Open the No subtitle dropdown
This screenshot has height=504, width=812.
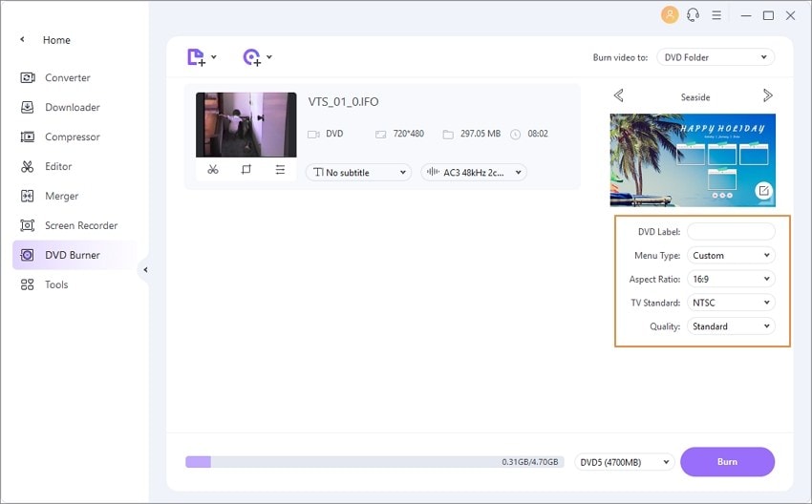click(358, 173)
